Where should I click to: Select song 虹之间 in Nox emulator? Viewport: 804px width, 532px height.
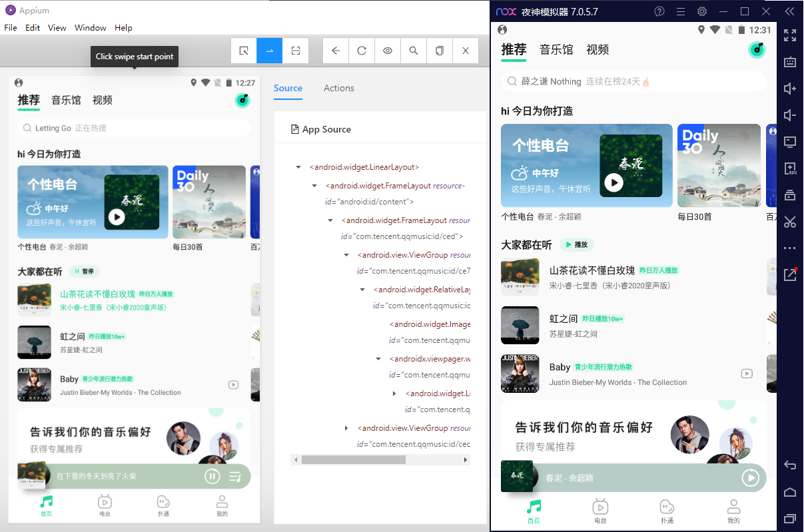564,319
